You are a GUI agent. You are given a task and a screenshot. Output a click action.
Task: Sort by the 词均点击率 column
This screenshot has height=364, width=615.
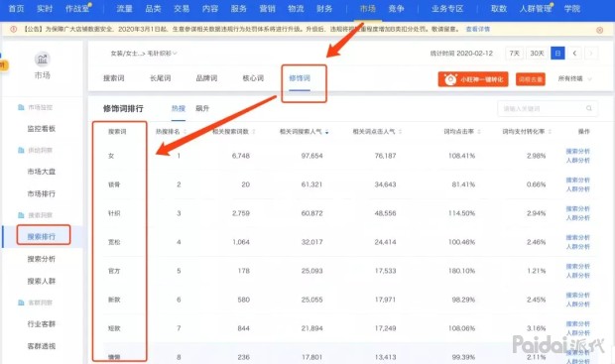(x=462, y=131)
